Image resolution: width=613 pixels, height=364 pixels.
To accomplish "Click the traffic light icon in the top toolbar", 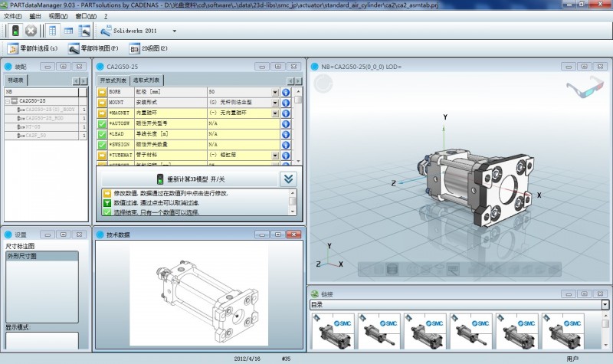I will (x=15, y=31).
